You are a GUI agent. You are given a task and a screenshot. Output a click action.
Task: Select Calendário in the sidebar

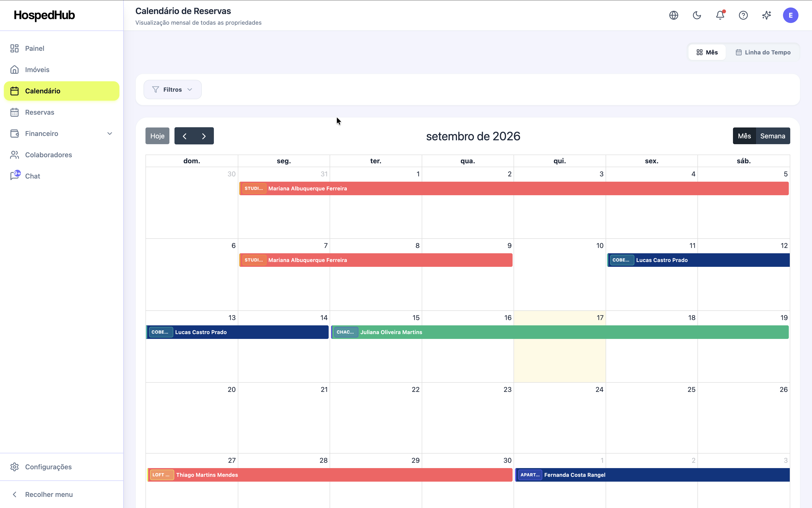[x=61, y=91]
